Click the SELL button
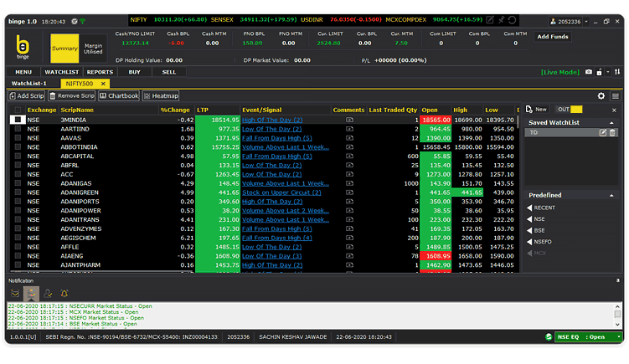This screenshot has width=629, height=364. pos(169,72)
